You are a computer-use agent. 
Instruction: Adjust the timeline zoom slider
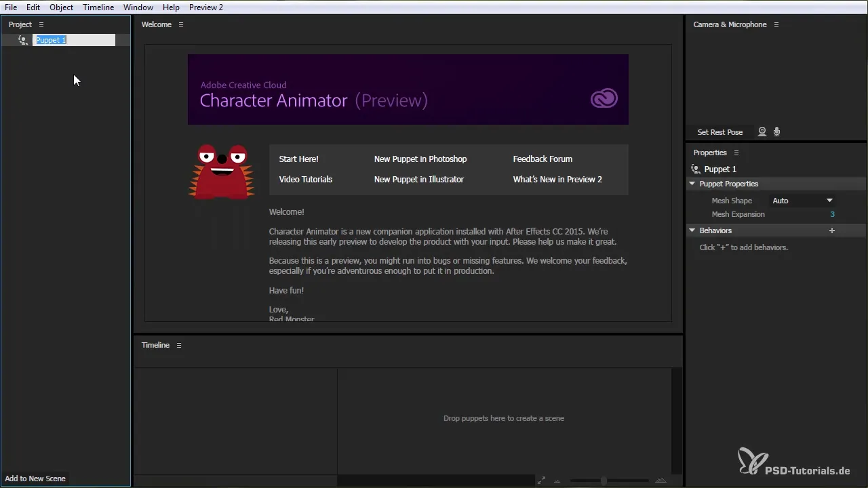[604, 481]
